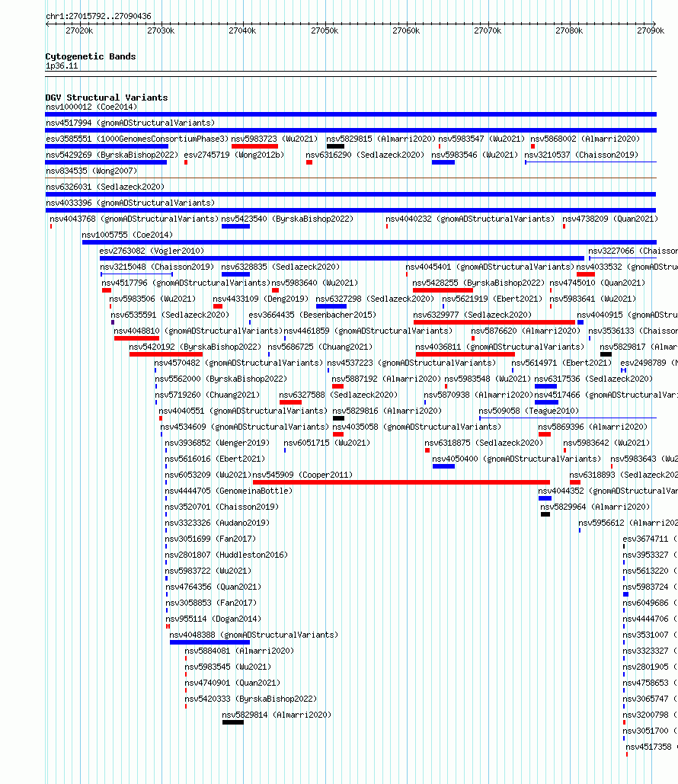Open nsv3210537 (Chaisson2019) entry

[x=581, y=155]
